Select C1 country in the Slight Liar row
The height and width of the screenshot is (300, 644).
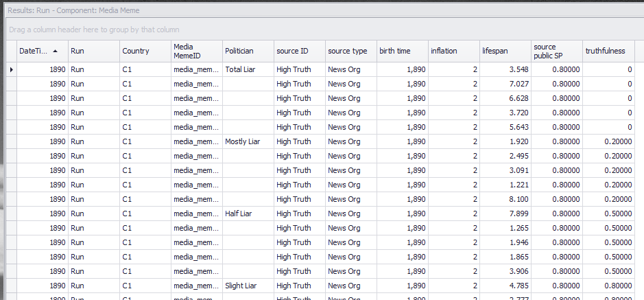[x=145, y=285]
